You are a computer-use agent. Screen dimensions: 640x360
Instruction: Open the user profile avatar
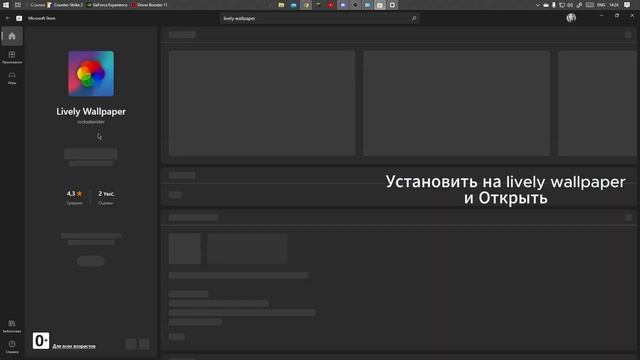coord(571,18)
